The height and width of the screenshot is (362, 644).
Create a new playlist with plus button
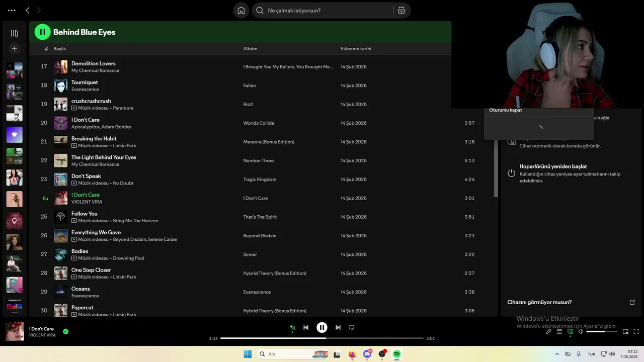tap(14, 49)
